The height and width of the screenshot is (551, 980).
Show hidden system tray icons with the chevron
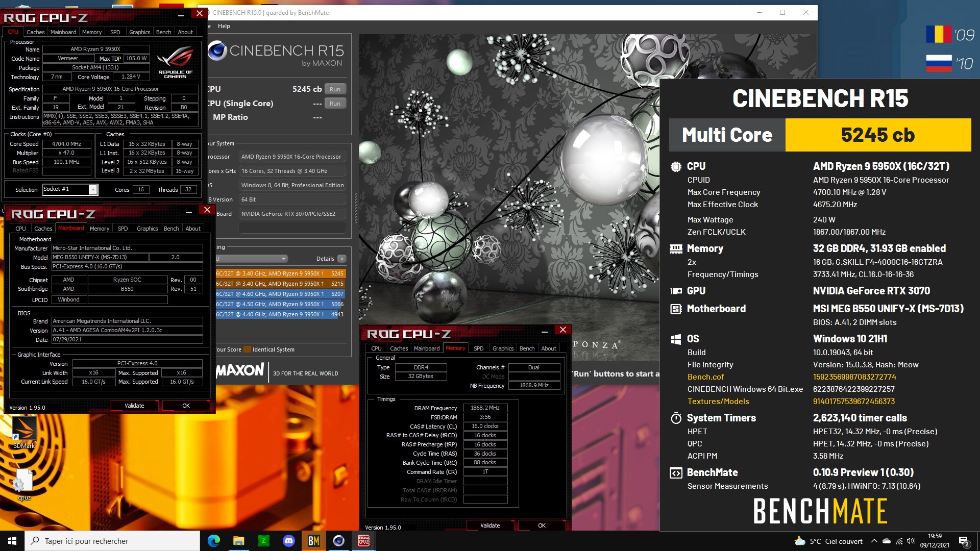874,541
